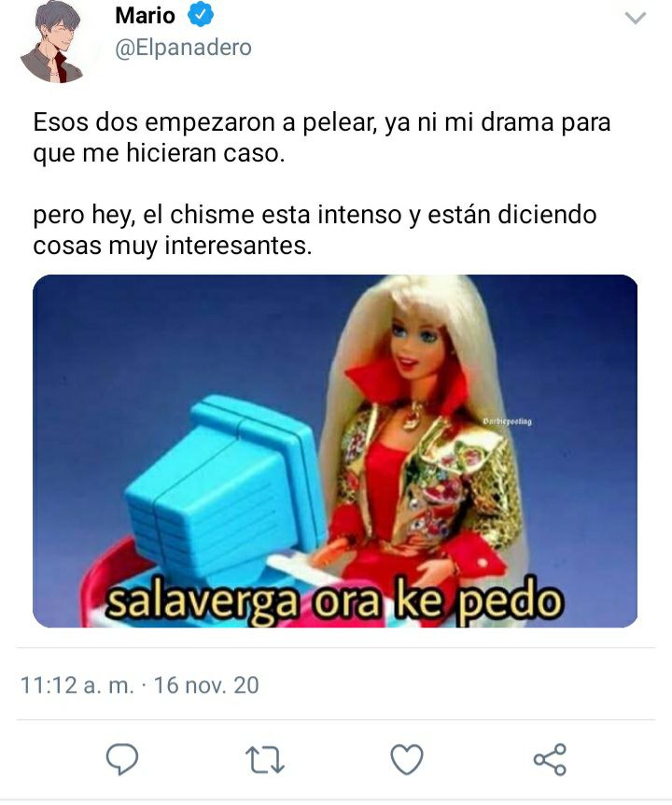Click the 16 nov. 20 date
Screen dimensions: 672x805
point(206,685)
